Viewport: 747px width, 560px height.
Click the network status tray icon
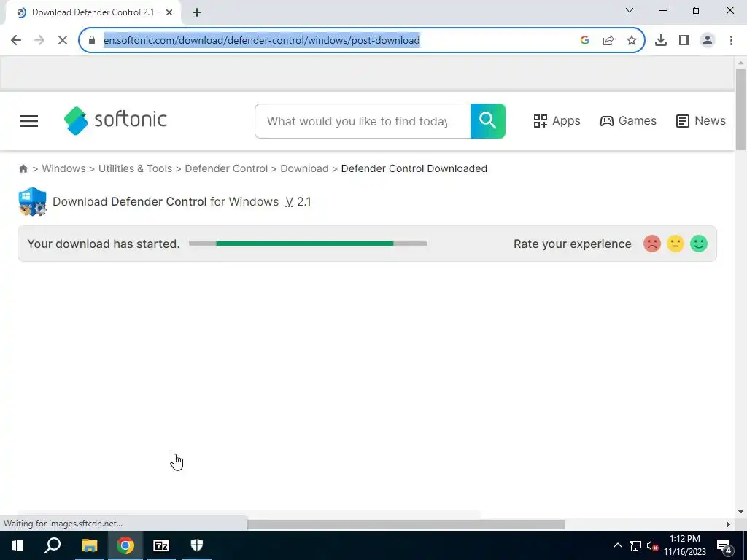click(635, 545)
